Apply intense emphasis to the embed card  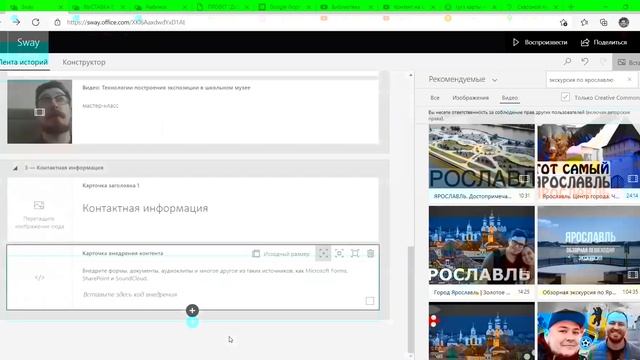[355, 253]
